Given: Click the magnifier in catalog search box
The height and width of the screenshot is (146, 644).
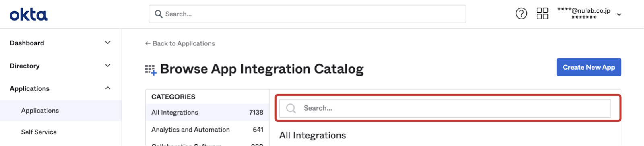Looking at the screenshot, I should click(291, 108).
